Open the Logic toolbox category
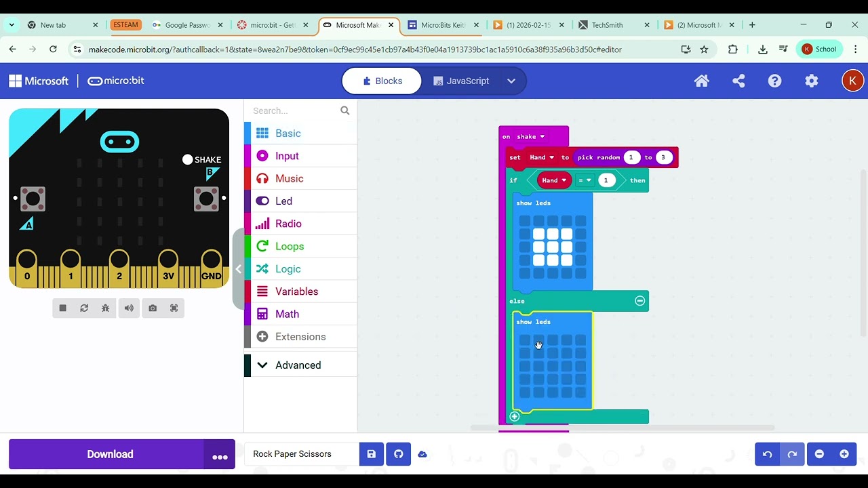The width and height of the screenshot is (868, 488). (300, 269)
